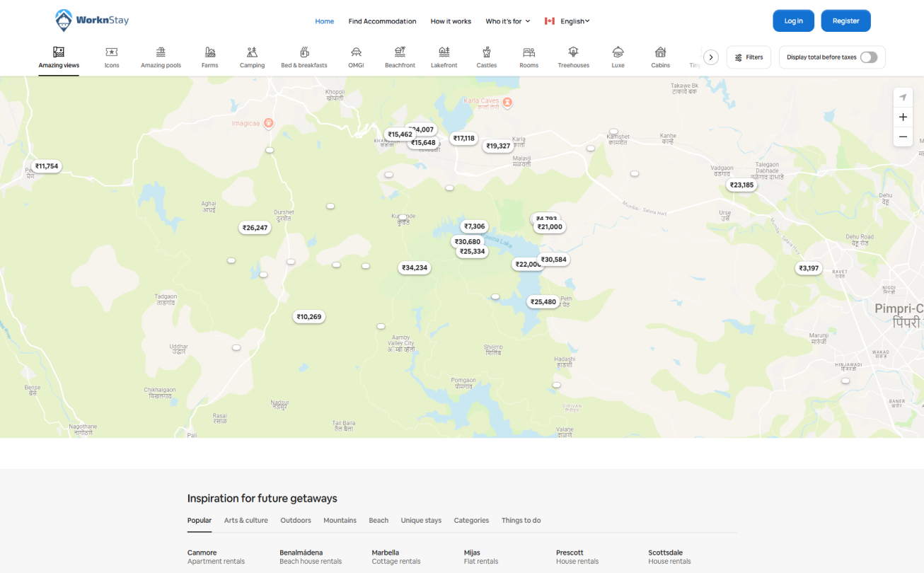Open the Filters button
This screenshot has width=924, height=573.
[x=749, y=57]
